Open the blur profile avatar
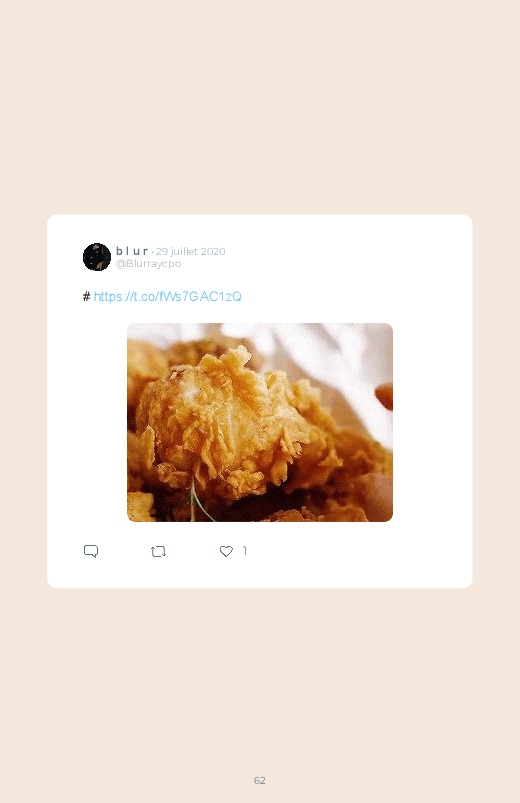520x803 pixels. coord(97,257)
